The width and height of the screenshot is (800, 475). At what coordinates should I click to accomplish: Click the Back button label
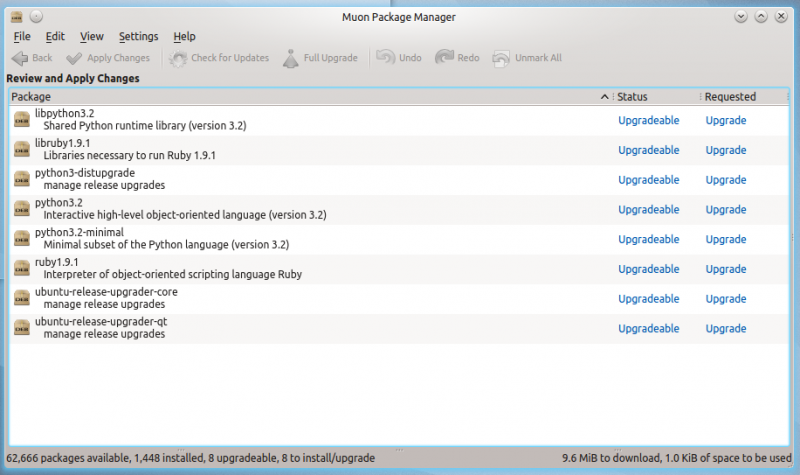click(42, 58)
